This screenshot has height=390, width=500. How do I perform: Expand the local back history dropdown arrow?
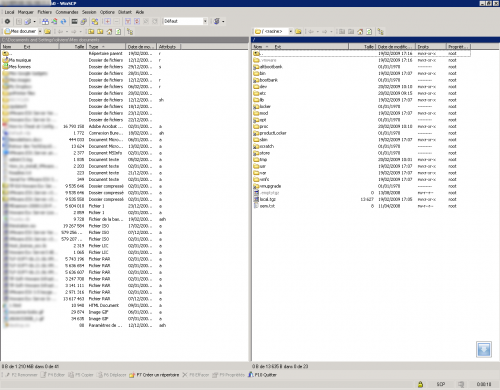[x=67, y=32]
